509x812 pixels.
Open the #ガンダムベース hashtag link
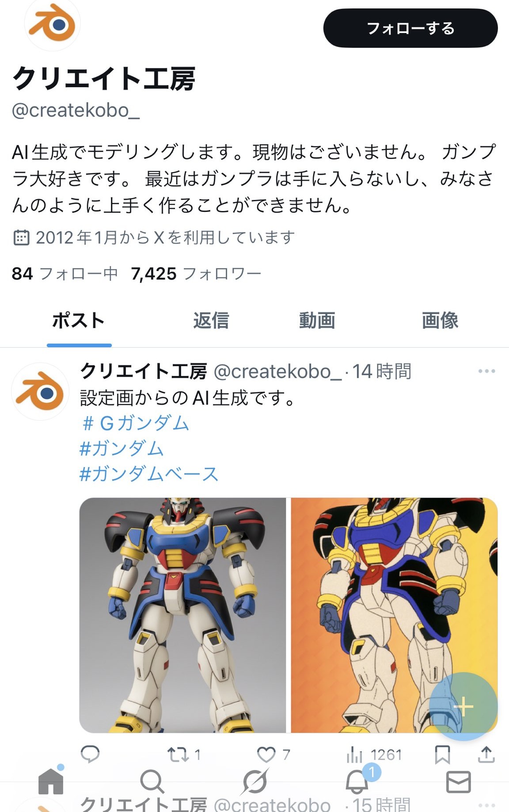[x=149, y=474]
